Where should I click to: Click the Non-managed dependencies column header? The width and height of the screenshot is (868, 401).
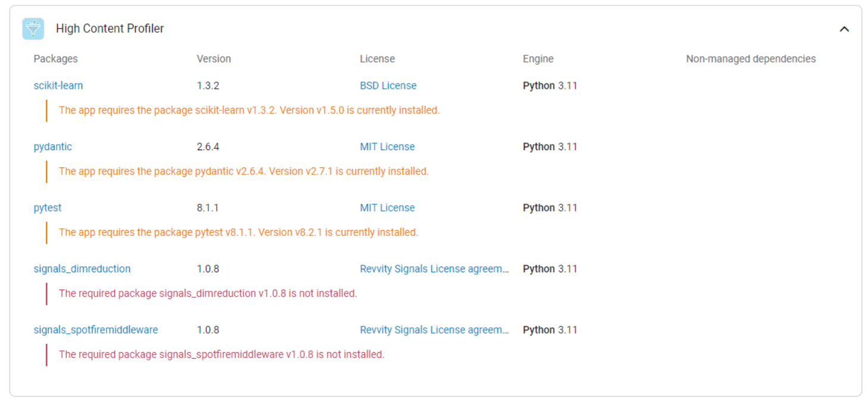click(751, 59)
